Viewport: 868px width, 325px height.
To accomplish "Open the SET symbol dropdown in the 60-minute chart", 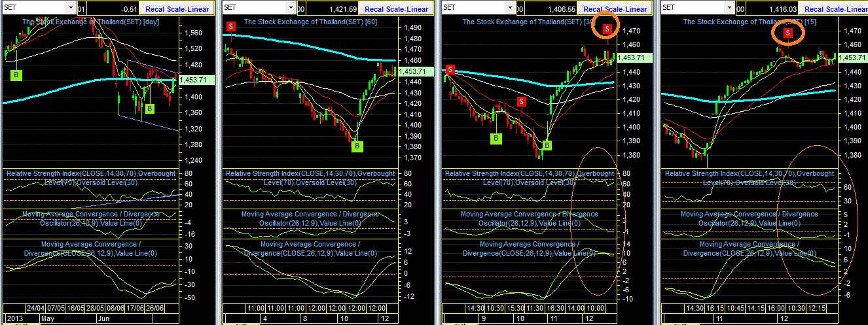I will click(291, 7).
